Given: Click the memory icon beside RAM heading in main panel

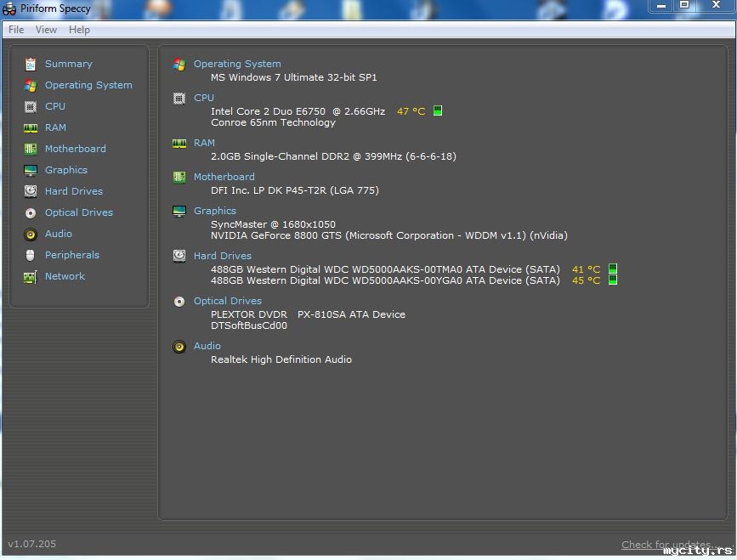Looking at the screenshot, I should [x=179, y=144].
